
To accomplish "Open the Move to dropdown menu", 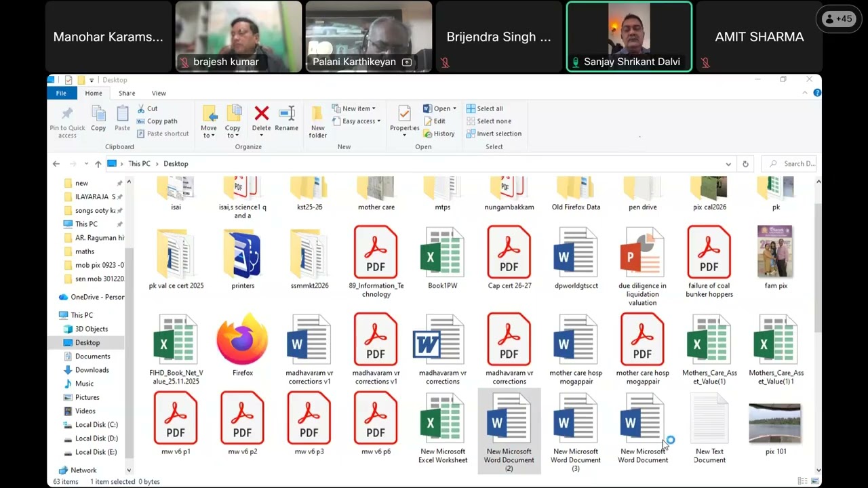I will 209,123.
